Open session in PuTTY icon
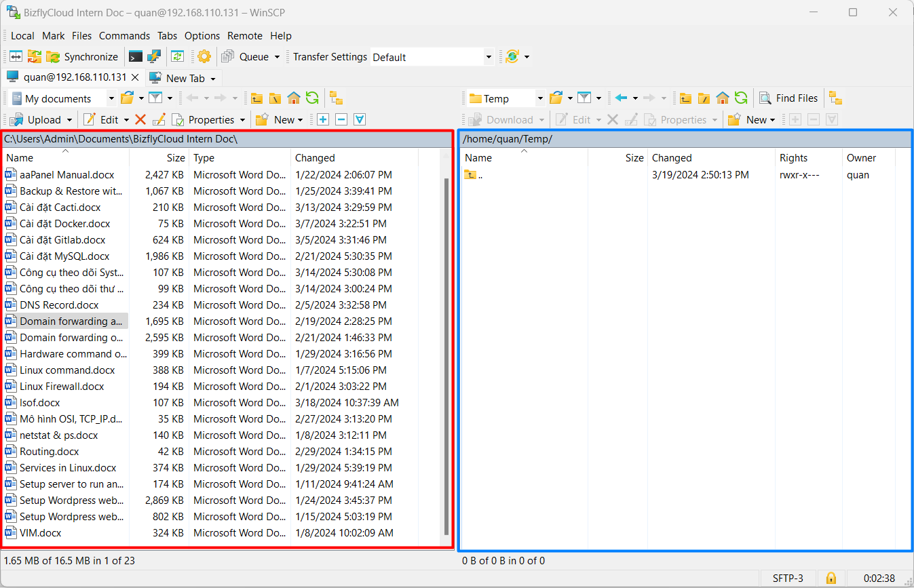 click(154, 57)
